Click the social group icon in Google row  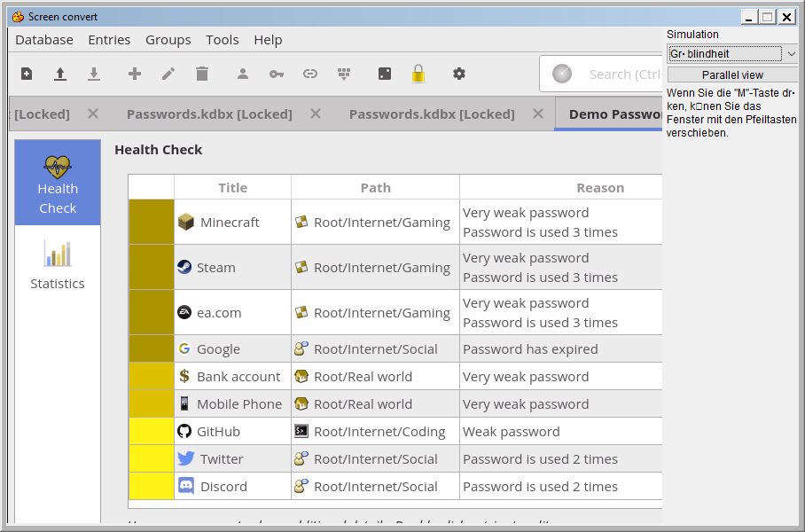(301, 348)
